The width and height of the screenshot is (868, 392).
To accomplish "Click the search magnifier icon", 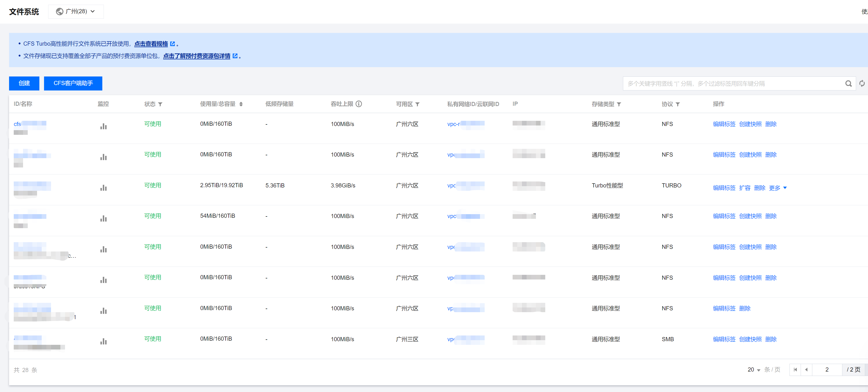I will [848, 84].
